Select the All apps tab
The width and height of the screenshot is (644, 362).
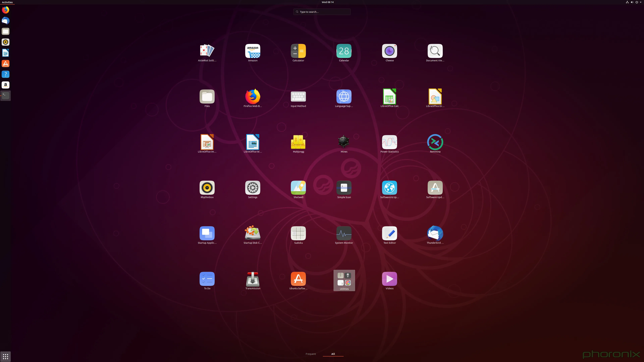coord(333,354)
